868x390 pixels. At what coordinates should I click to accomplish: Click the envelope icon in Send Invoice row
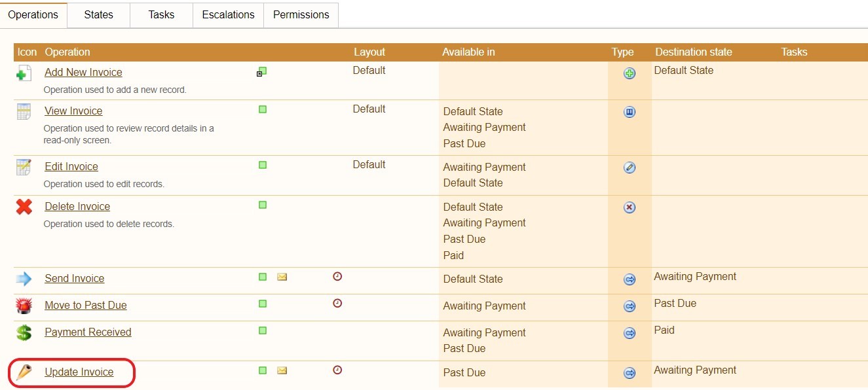click(282, 277)
